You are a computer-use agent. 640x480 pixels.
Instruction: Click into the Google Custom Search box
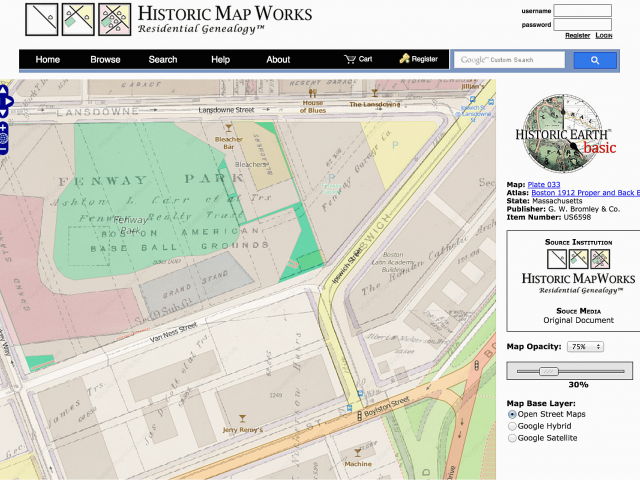click(x=509, y=60)
